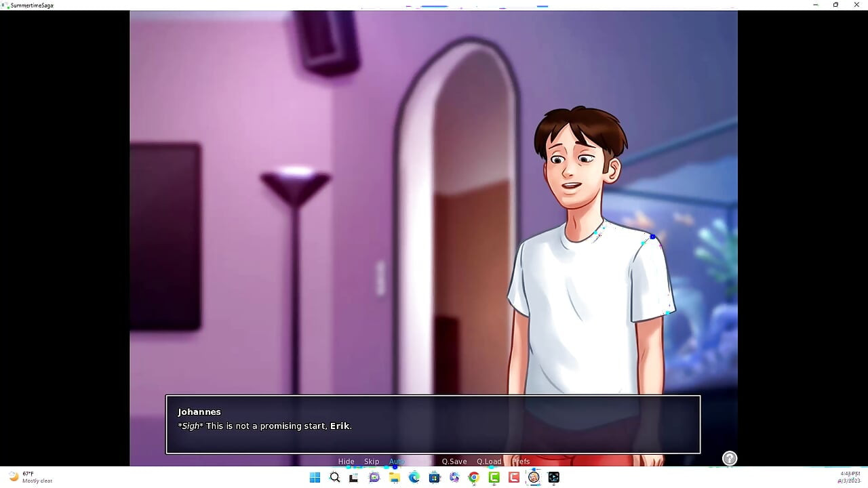Click the help question mark icon
The height and width of the screenshot is (488, 868).
tap(730, 458)
